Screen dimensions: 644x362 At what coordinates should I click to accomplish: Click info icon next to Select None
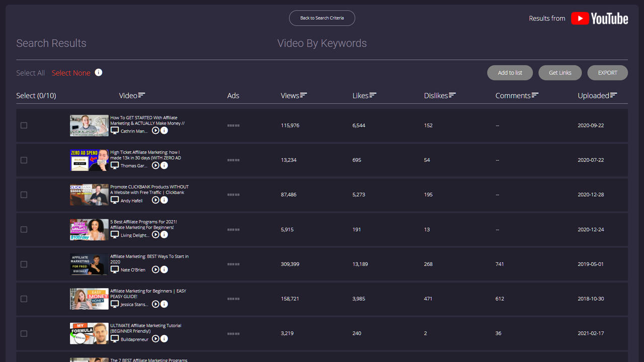click(99, 72)
